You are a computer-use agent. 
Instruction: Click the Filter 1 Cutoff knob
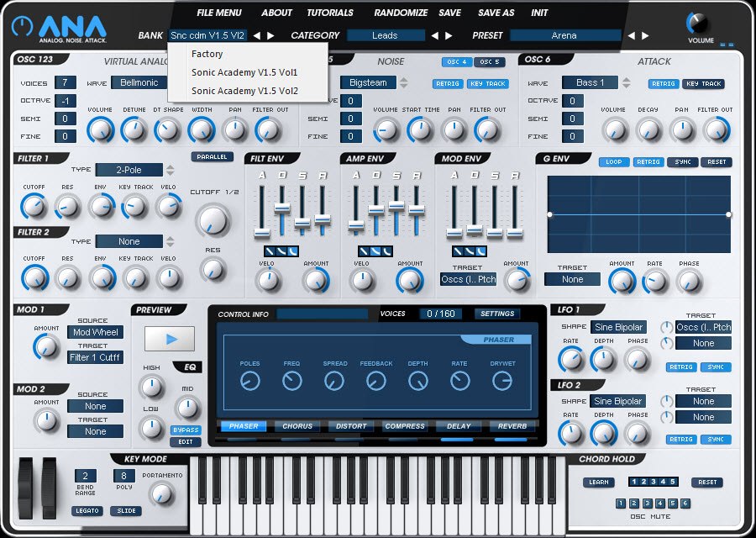34,207
